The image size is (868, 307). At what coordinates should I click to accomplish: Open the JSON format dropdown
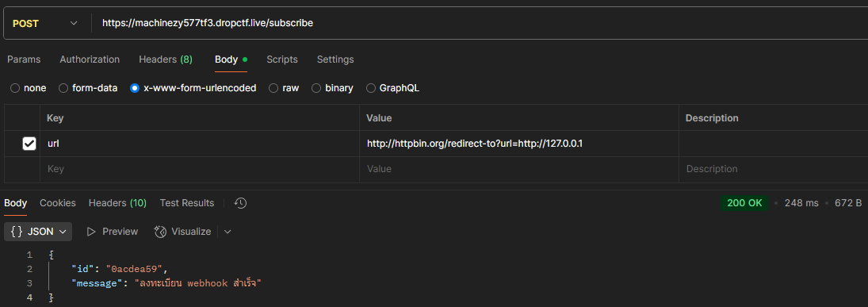coord(38,232)
